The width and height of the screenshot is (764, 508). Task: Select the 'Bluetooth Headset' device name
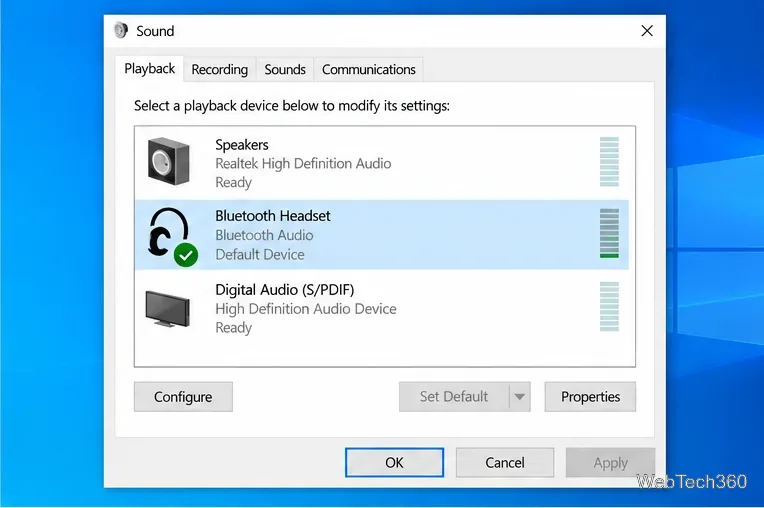pos(273,216)
